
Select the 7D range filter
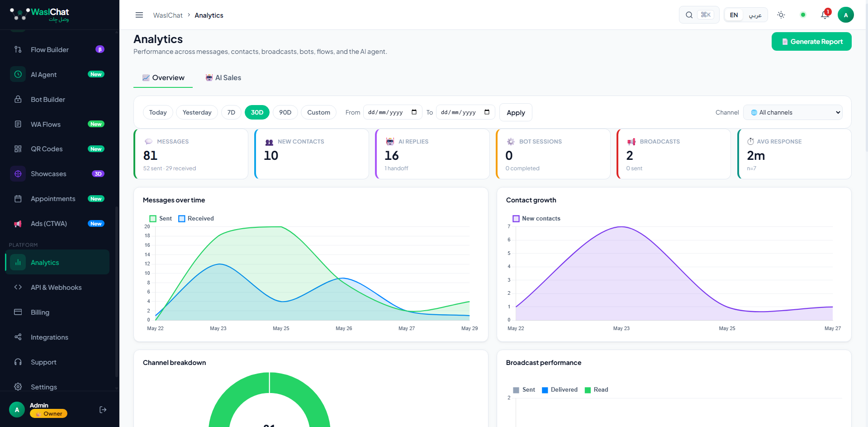point(231,112)
